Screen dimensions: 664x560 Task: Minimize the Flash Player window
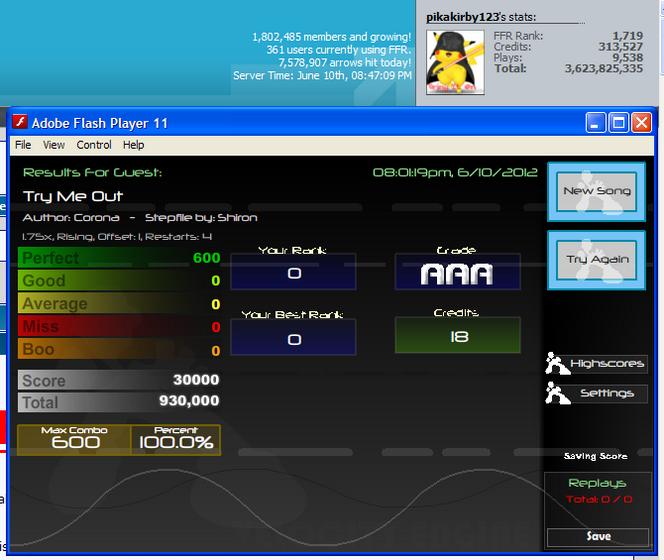pos(595,123)
